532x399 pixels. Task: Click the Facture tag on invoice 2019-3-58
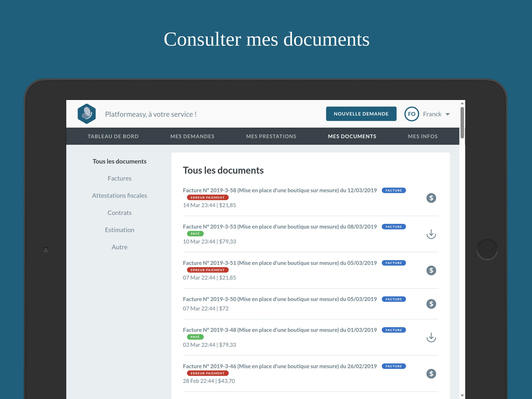394,190
